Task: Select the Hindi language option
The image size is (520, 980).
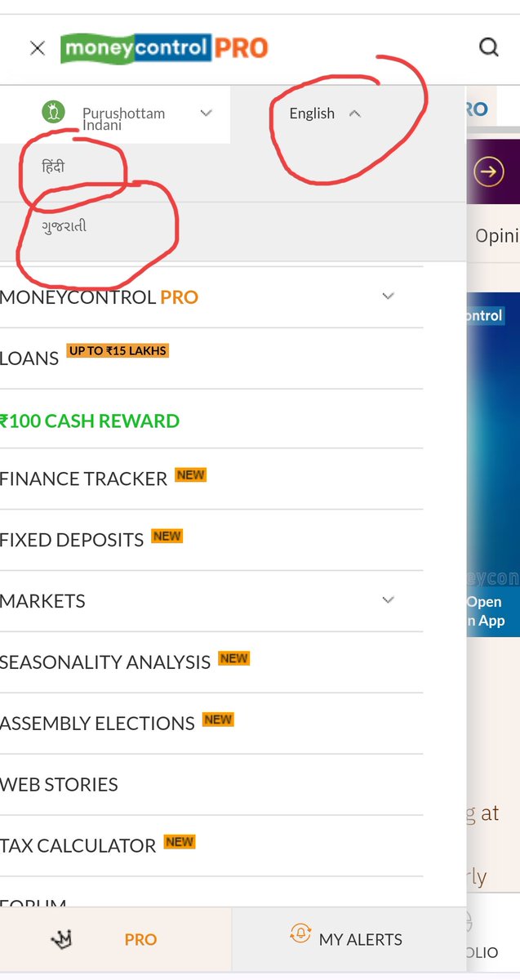Action: point(54,167)
